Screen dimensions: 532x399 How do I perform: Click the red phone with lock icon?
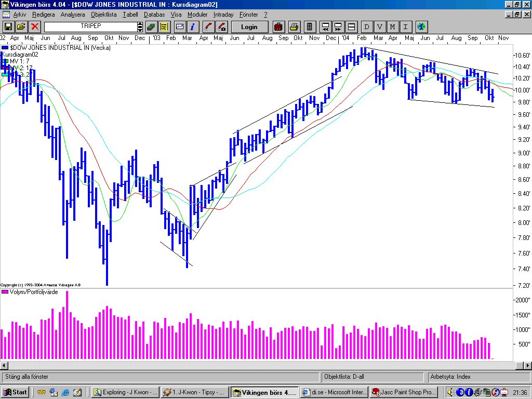(221, 27)
